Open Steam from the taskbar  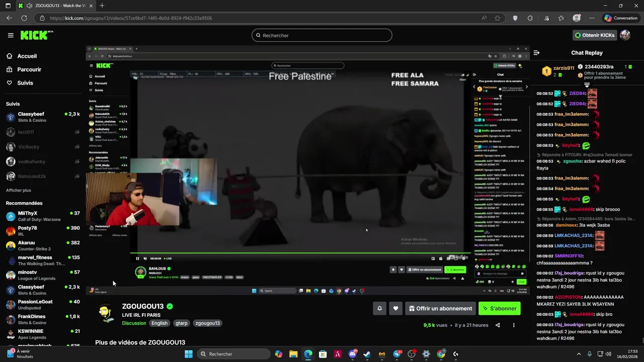(x=367, y=354)
